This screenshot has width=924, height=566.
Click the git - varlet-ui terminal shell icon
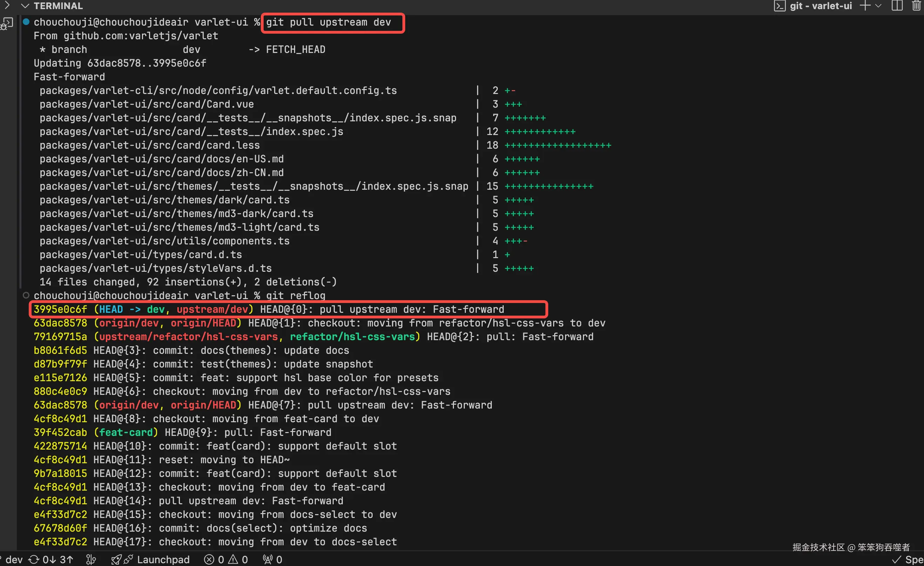[x=780, y=6]
